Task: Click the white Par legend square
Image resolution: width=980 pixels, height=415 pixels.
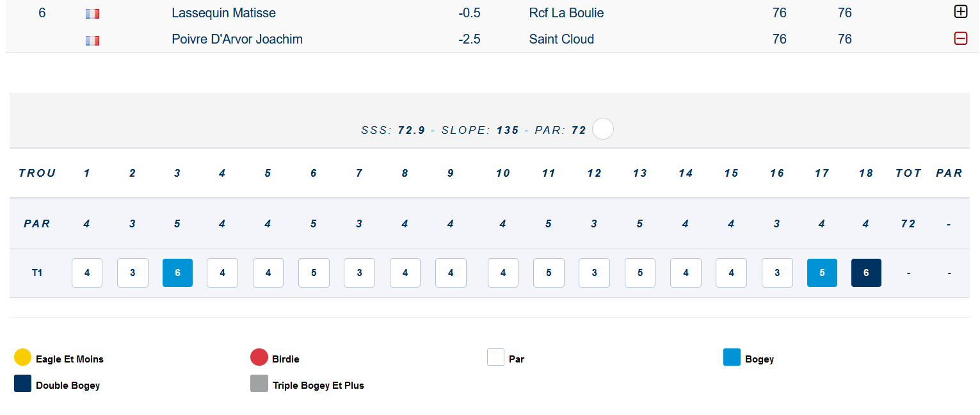Action: [495, 357]
